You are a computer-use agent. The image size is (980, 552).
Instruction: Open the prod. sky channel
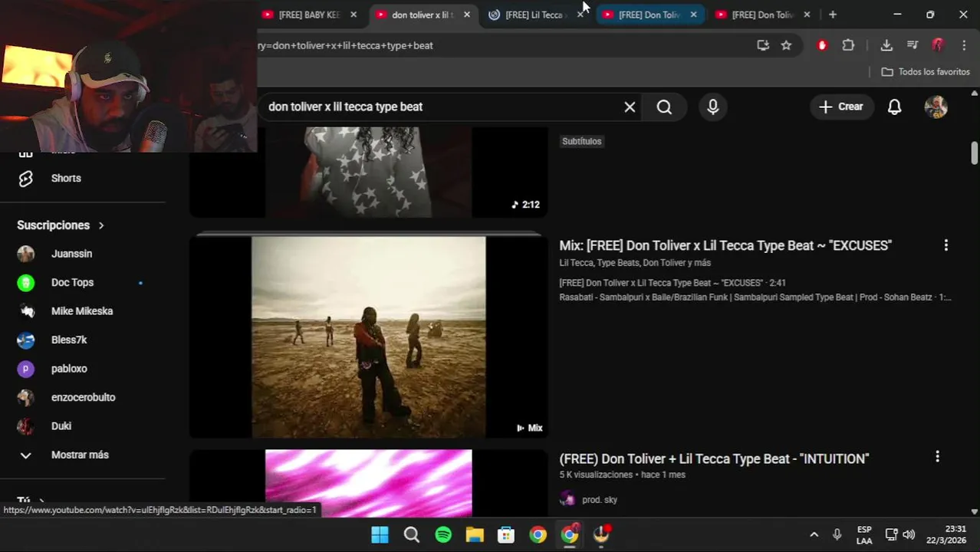pos(600,500)
